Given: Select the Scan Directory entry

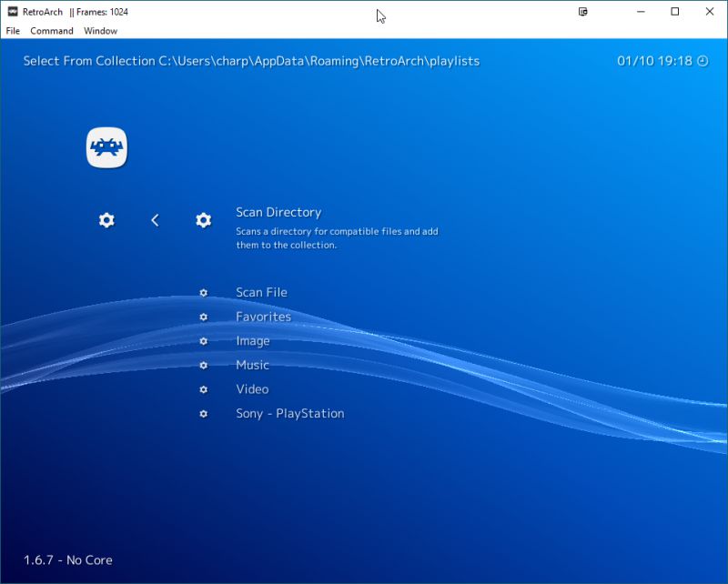Looking at the screenshot, I should tap(278, 211).
